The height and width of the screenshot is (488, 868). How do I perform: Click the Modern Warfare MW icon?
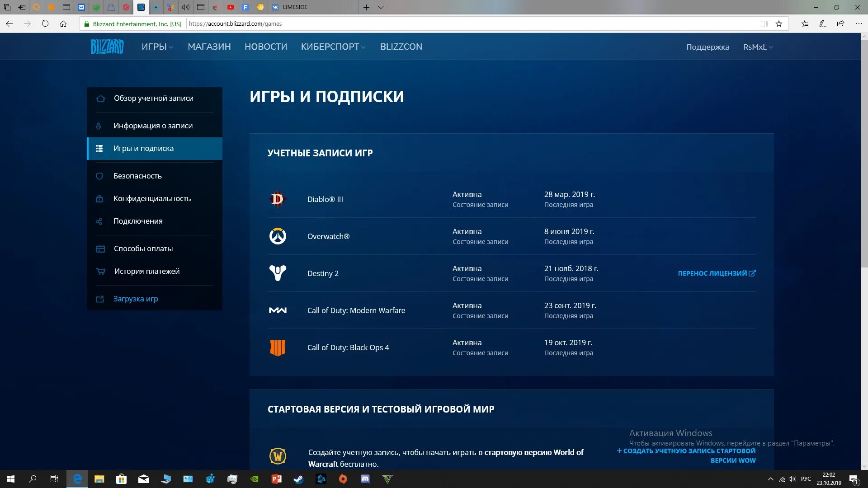(x=278, y=310)
